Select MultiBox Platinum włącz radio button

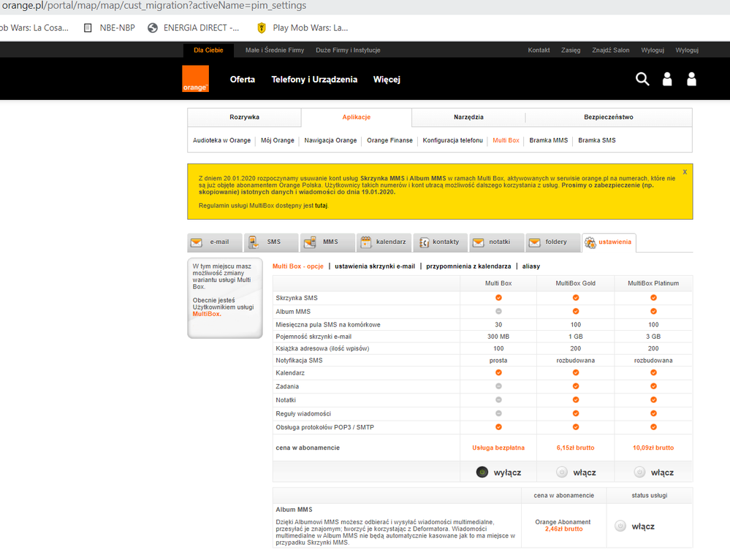[639, 472]
